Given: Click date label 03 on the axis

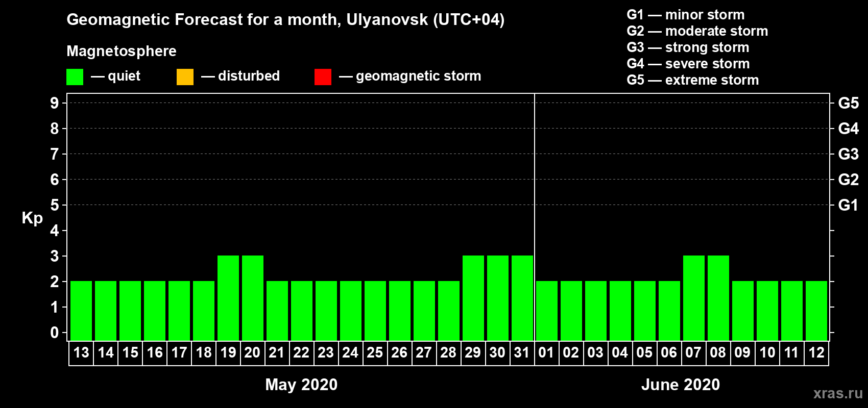Looking at the screenshot, I should [596, 353].
